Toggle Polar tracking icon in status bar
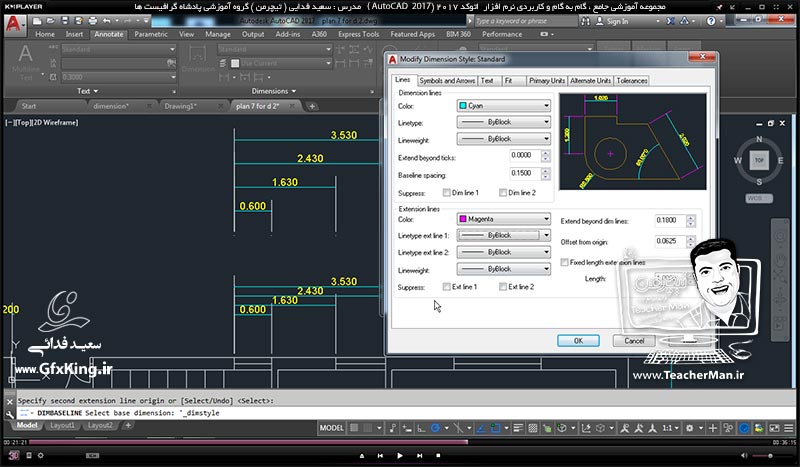The image size is (800, 467). pyautogui.click(x=435, y=428)
